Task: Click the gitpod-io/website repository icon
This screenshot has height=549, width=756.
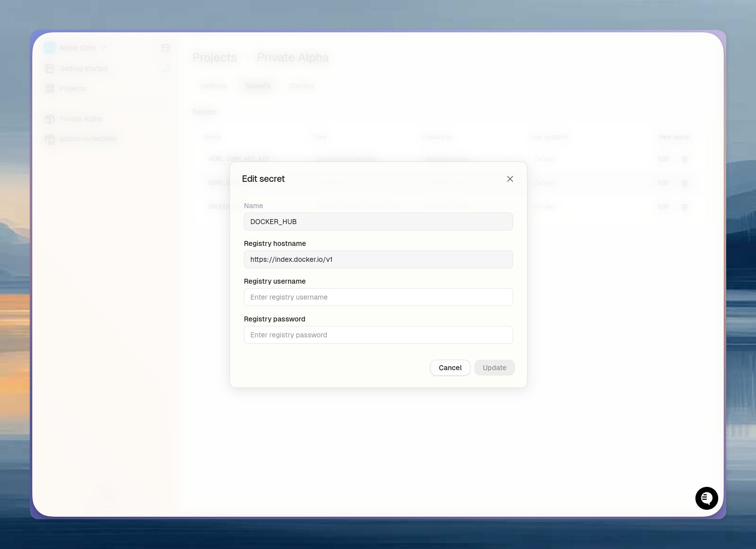Action: coord(50,139)
